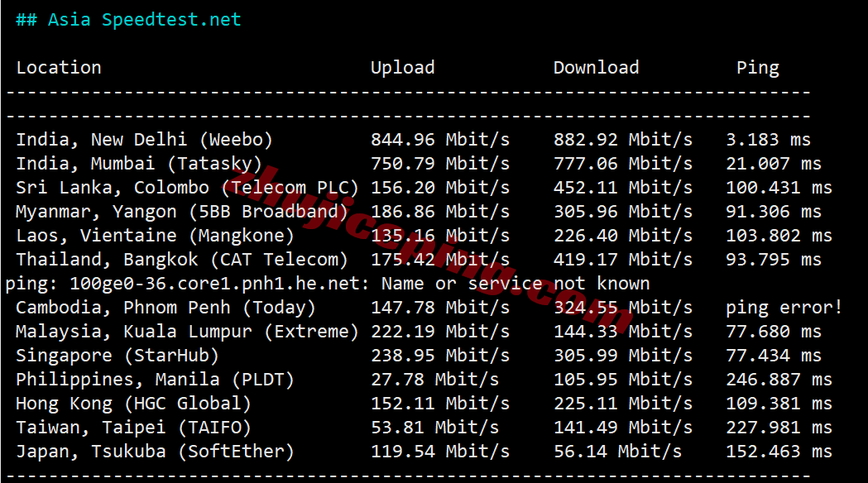Click ping value 3.183 ms
The width and height of the screenshot is (868, 483).
(769, 140)
